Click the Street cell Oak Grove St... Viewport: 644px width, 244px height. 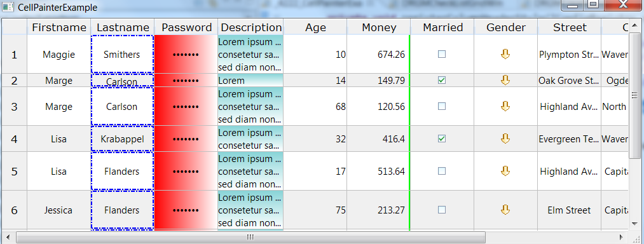tap(569, 81)
